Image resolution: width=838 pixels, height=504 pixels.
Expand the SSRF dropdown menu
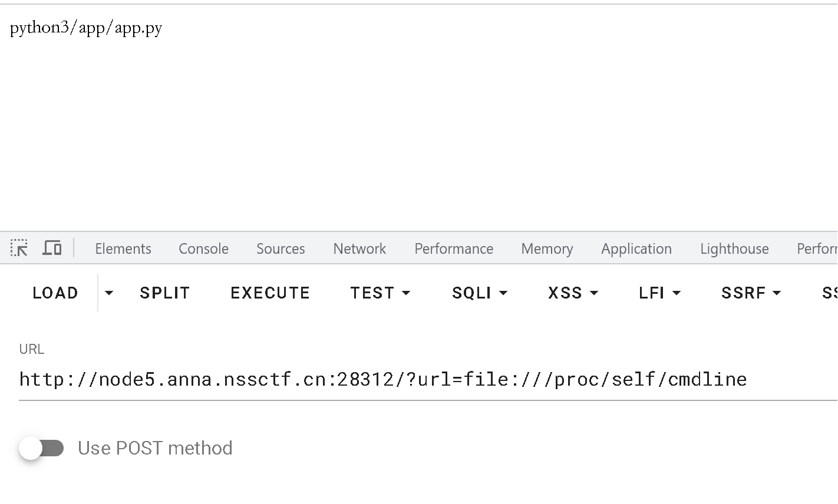(x=751, y=293)
